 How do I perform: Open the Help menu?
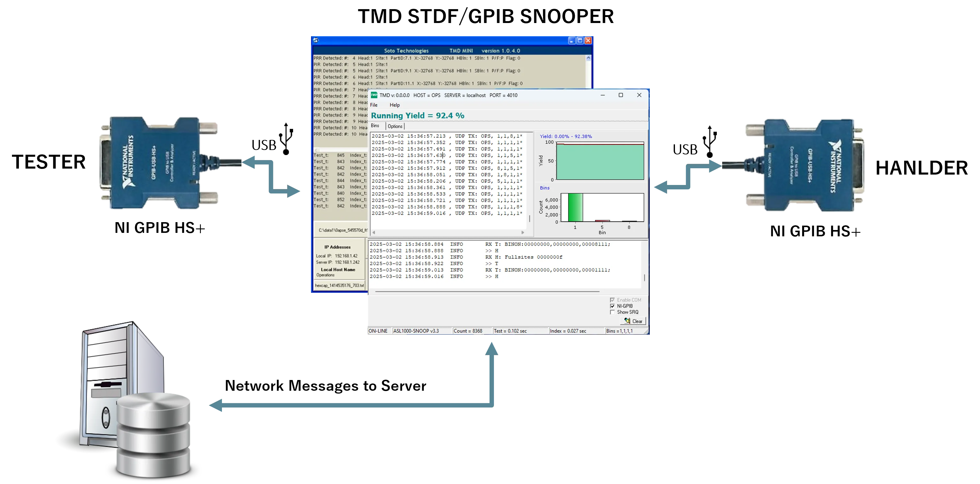tap(394, 105)
